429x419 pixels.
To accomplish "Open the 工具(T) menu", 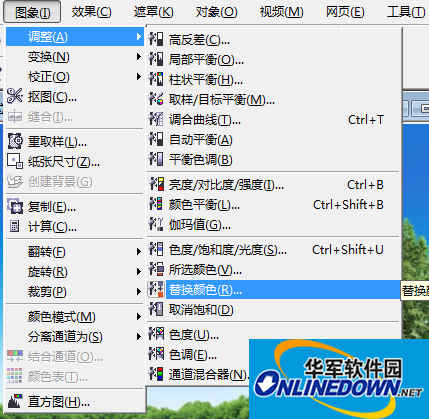I will pos(406,12).
